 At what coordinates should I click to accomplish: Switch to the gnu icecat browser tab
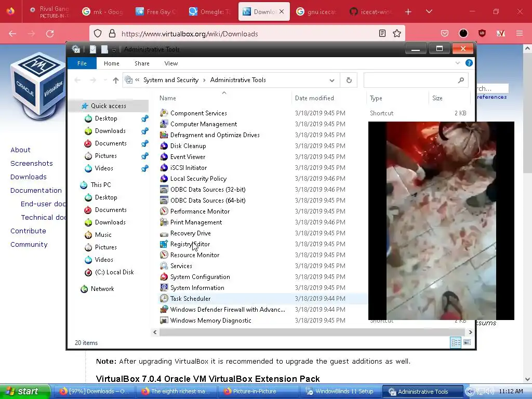317,12
